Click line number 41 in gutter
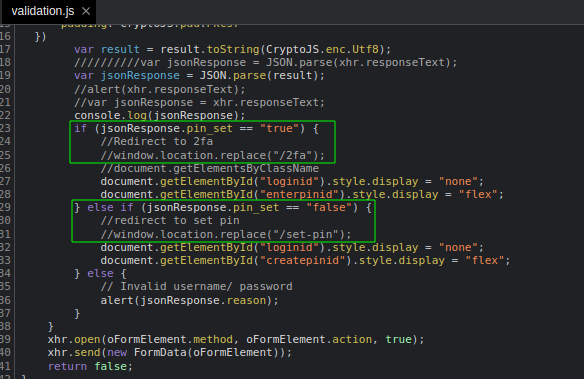The image size is (584, 379). pyautogui.click(x=5, y=366)
